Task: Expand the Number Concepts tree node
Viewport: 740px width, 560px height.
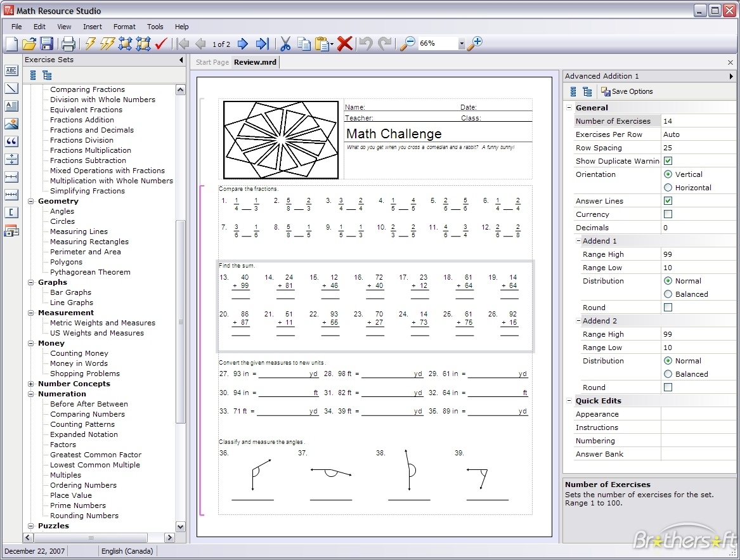Action: 30,384
